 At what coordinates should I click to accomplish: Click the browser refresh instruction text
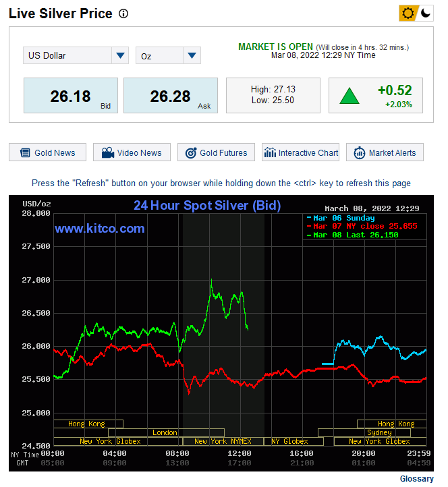(x=221, y=183)
